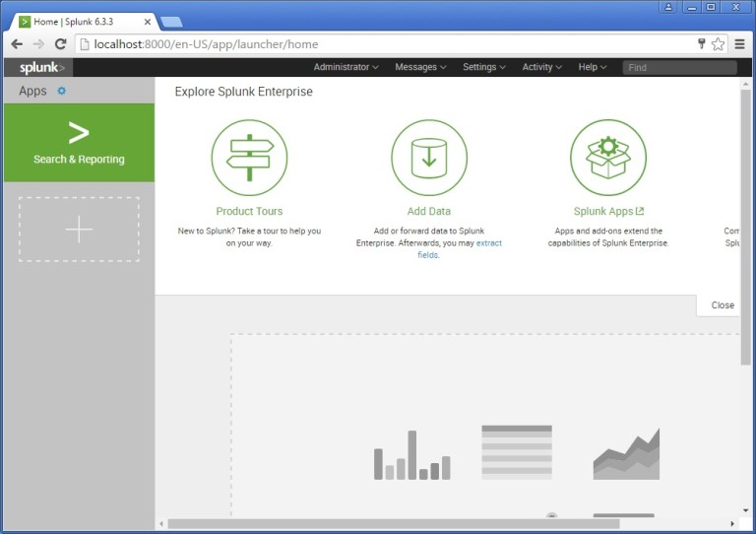Viewport: 756px width, 534px height.
Task: Expand the Settings dropdown menu
Action: [x=484, y=67]
